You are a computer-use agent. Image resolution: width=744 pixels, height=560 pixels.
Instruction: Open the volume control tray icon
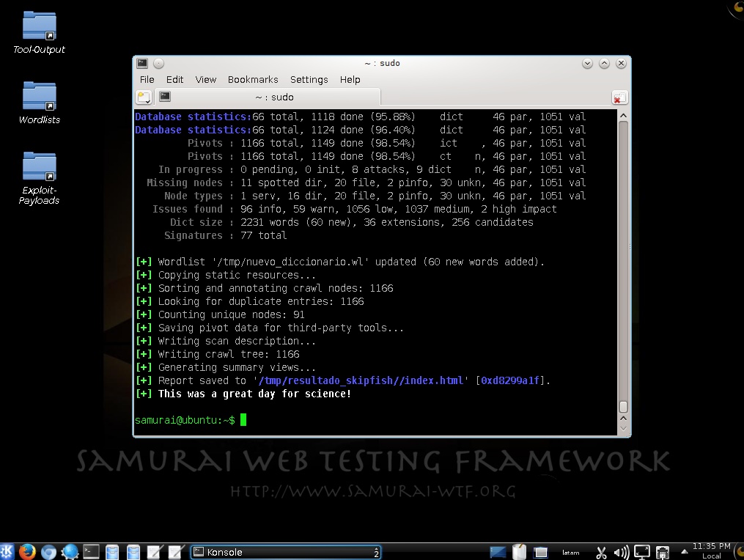click(621, 553)
